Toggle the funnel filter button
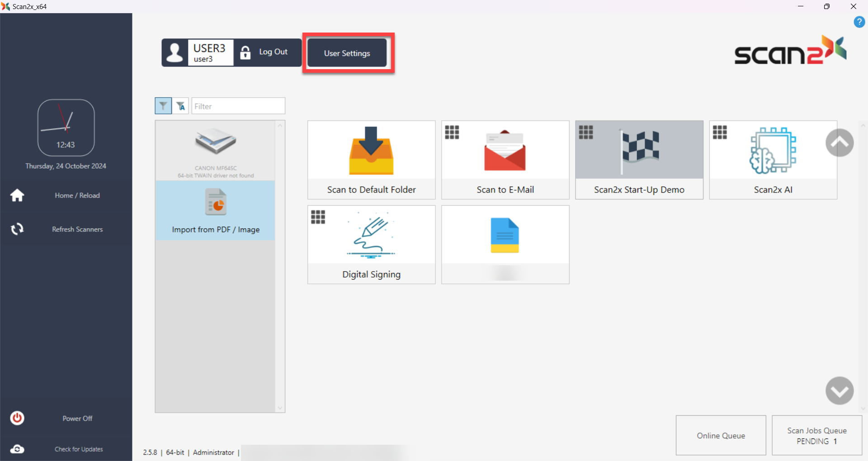This screenshot has width=868, height=461. pos(163,106)
